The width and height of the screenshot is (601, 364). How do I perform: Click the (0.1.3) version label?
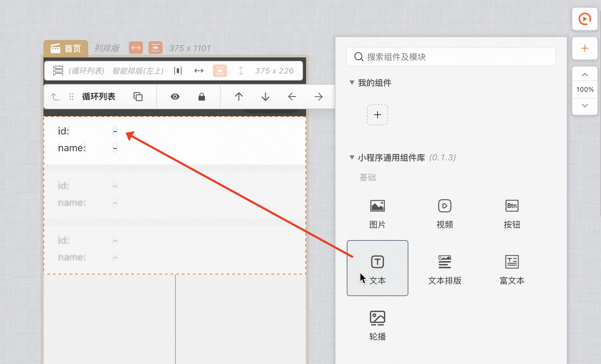[x=442, y=157]
